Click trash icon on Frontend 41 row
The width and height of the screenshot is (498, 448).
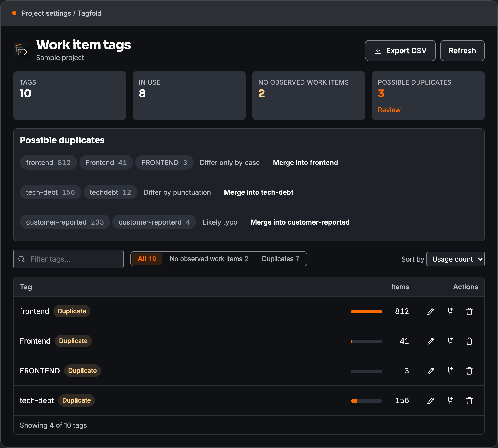point(469,341)
